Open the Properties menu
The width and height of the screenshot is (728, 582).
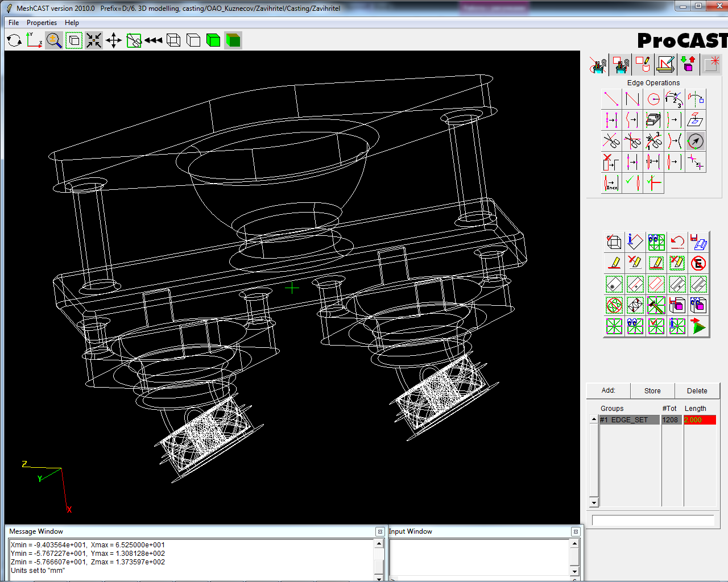pos(42,23)
